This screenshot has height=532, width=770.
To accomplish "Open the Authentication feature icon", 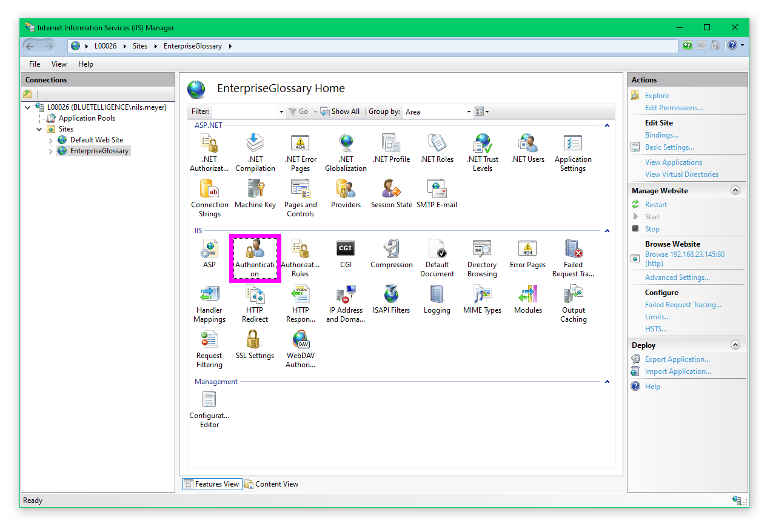I will tap(255, 258).
